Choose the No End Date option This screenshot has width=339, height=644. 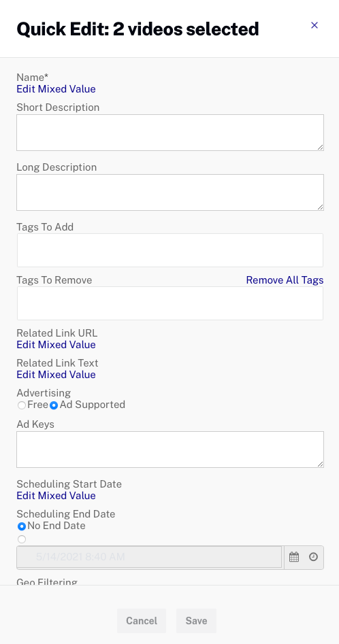coord(22,526)
